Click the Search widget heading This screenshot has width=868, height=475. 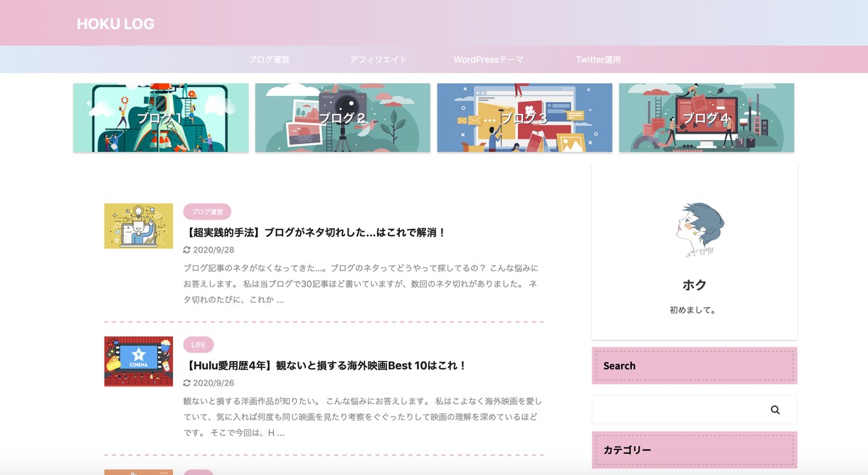[694, 365]
